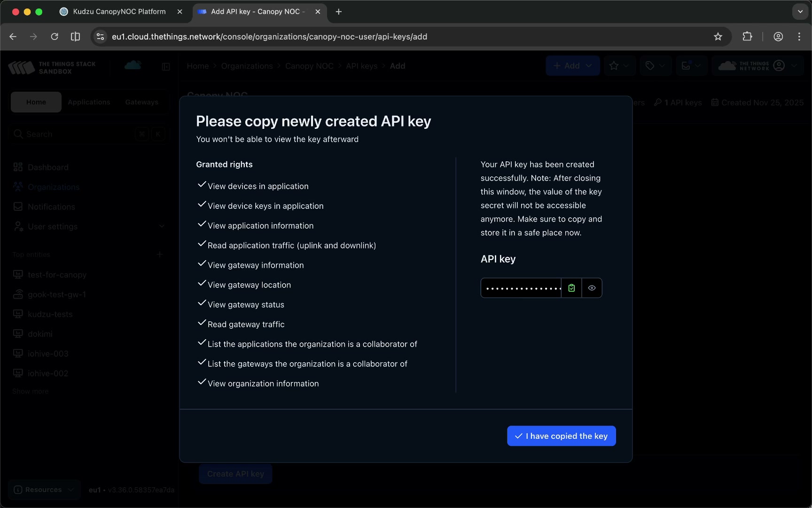Open the inbox notifications dropdown
This screenshot has width=812, height=508.
click(691, 66)
